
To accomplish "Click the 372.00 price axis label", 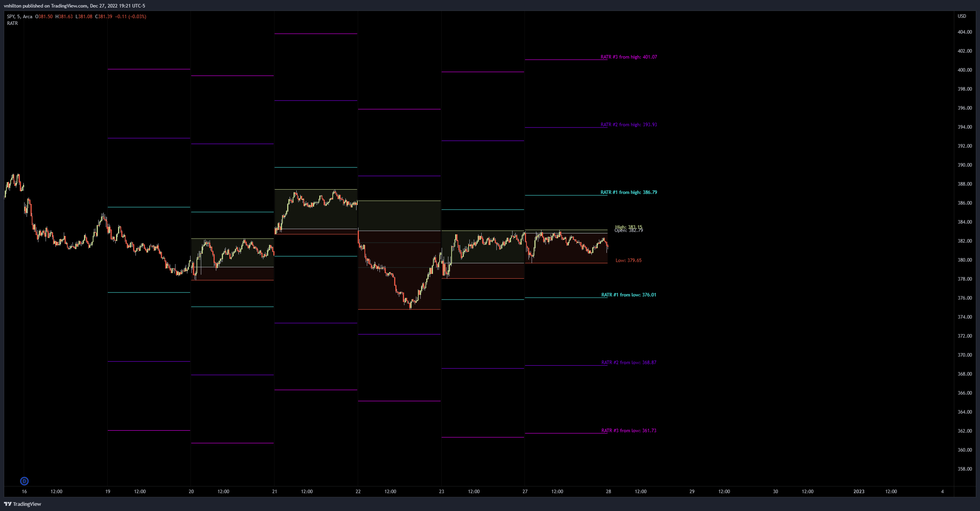I will [965, 336].
